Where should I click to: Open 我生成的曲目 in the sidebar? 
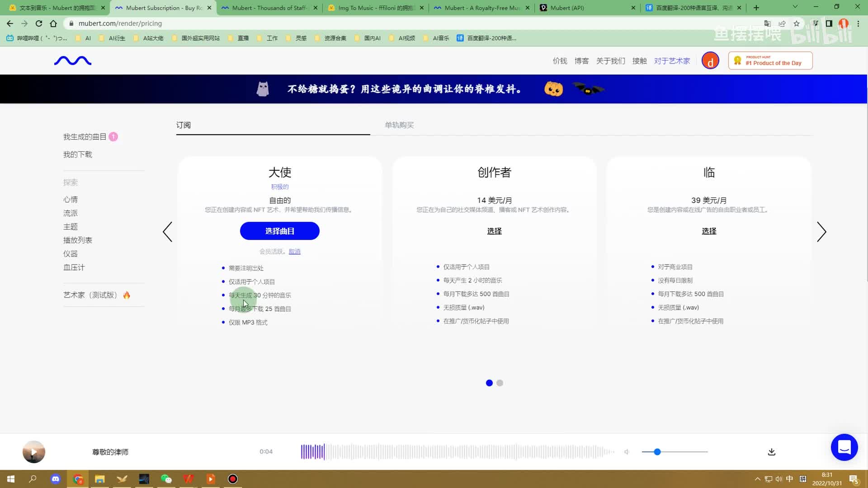point(85,137)
